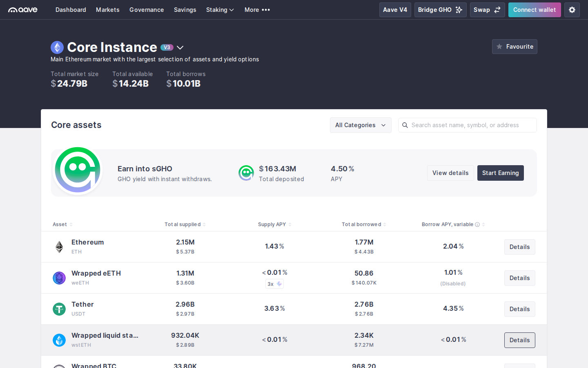Focus the asset search field
The image size is (588, 368).
tap(468, 125)
